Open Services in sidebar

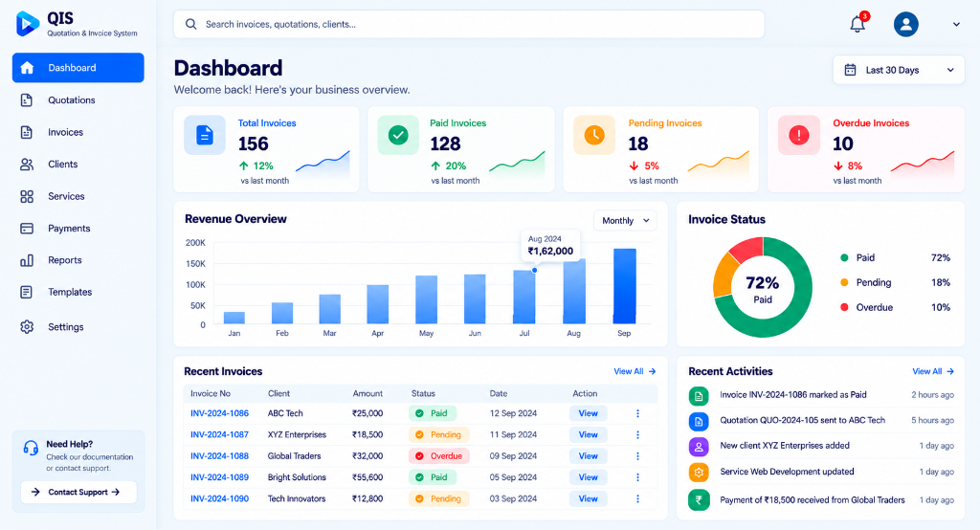tap(78, 196)
